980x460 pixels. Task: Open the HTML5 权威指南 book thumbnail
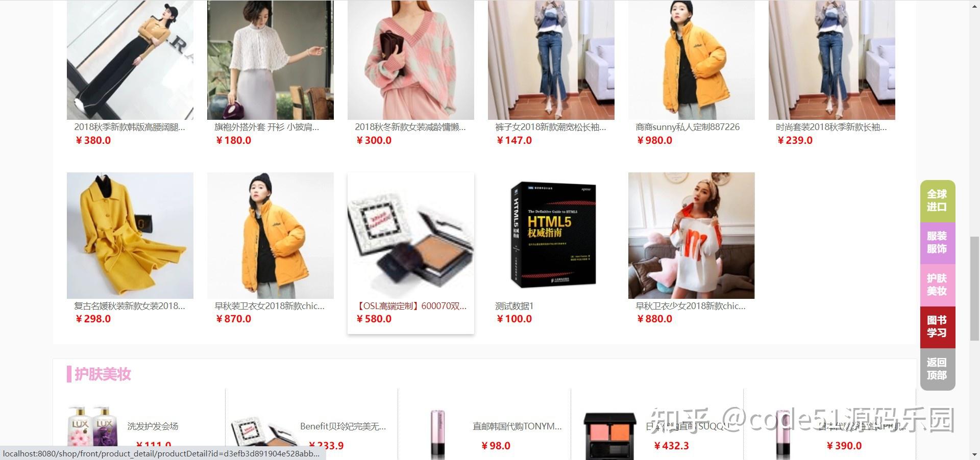coord(551,236)
